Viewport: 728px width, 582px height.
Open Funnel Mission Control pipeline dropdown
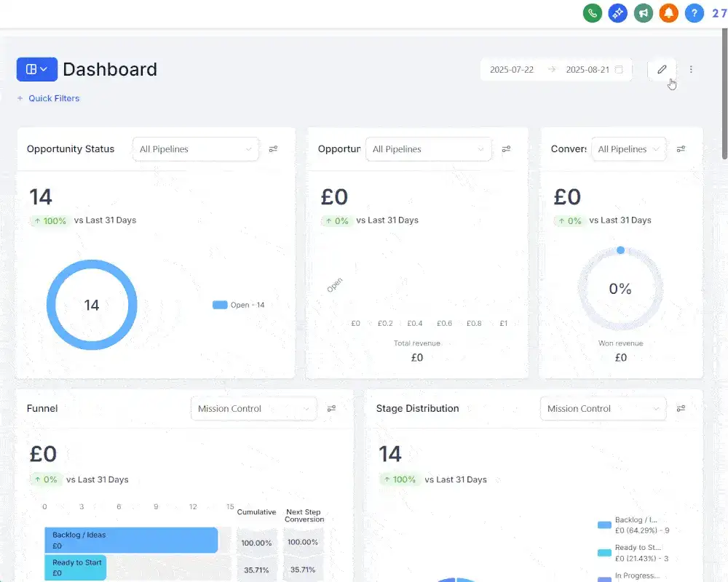pyautogui.click(x=253, y=408)
